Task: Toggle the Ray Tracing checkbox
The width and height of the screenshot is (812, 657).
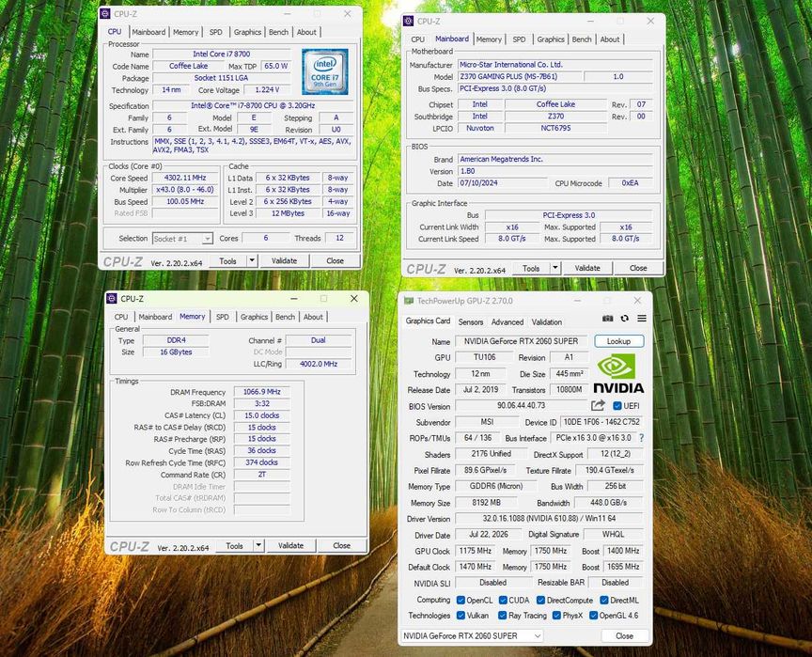Action: (502, 616)
